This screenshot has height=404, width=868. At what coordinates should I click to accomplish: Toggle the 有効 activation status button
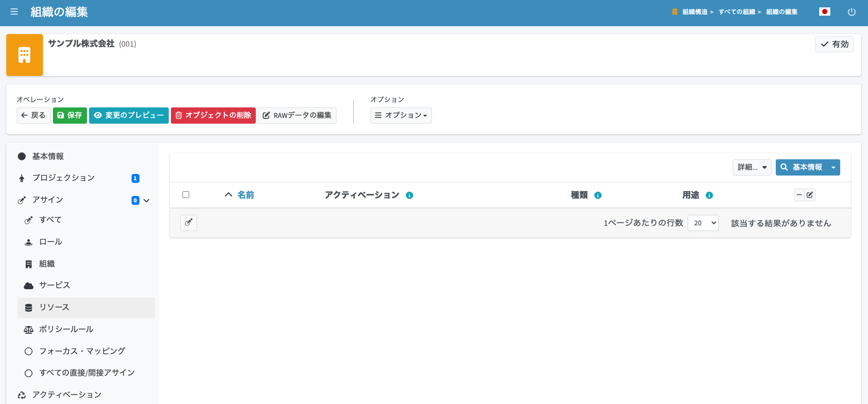(x=834, y=44)
